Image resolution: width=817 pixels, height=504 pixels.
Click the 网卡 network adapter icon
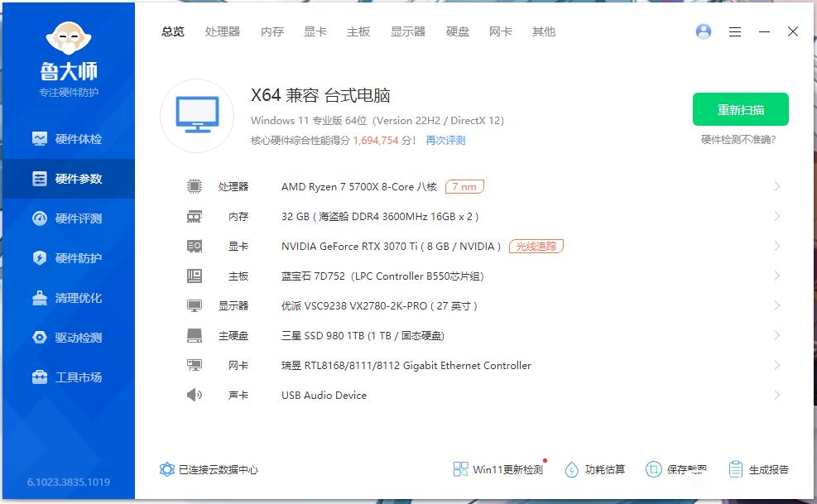tap(195, 365)
